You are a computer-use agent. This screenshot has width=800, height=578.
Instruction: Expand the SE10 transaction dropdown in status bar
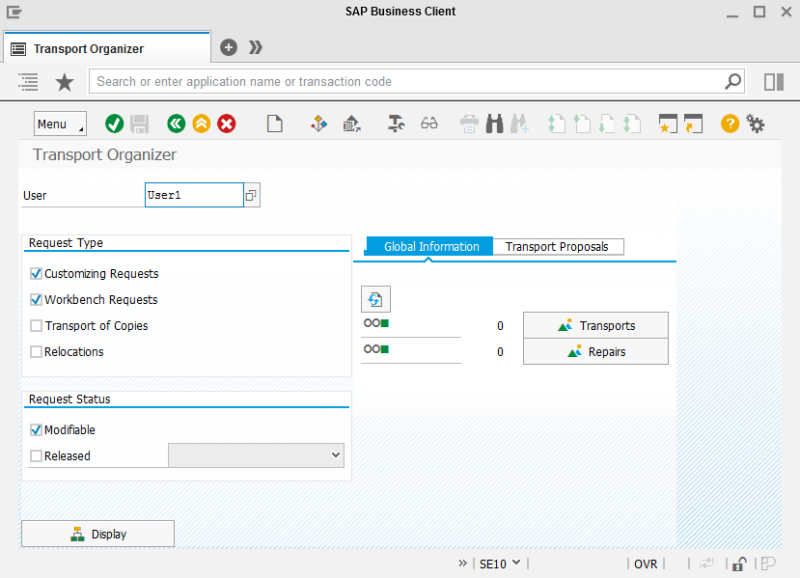500,563
